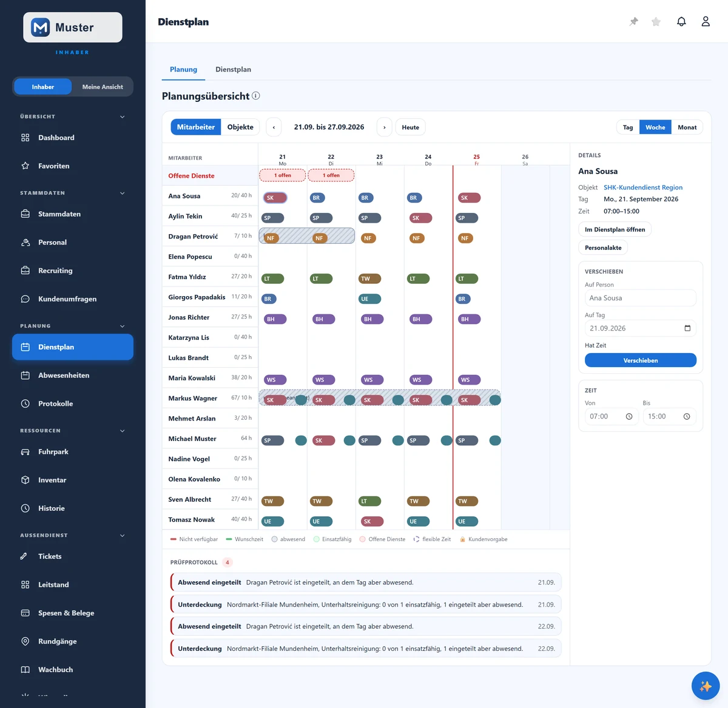The image size is (728, 708).
Task: Click the Rundgänge location pin icon
Action: (x=25, y=641)
